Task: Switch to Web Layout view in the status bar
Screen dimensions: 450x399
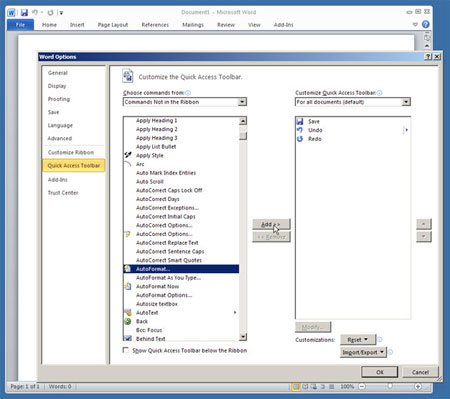Action: (x=314, y=387)
